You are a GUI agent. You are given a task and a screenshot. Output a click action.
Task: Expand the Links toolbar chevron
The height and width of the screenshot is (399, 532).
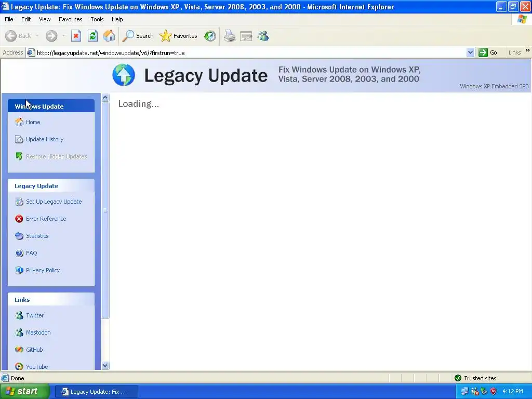pyautogui.click(x=528, y=50)
